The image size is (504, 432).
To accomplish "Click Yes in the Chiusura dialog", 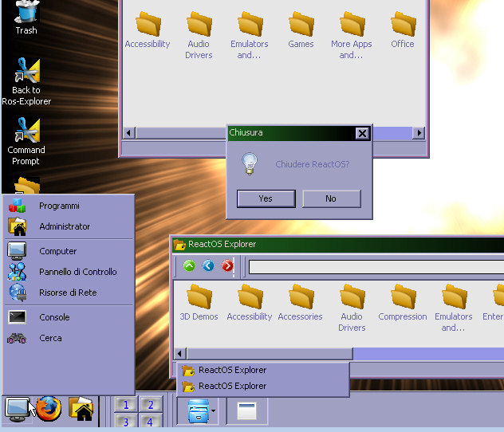I will pos(266,198).
